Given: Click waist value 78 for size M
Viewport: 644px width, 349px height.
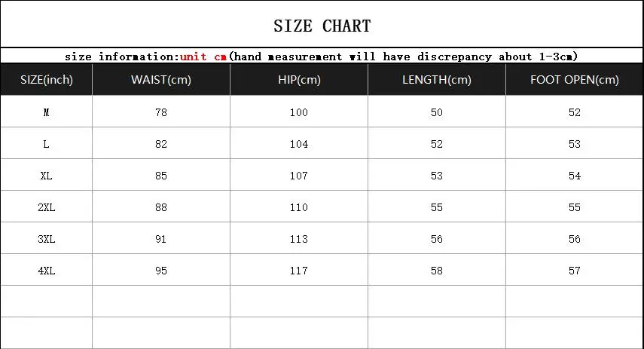Looking at the screenshot, I should pos(161,112).
